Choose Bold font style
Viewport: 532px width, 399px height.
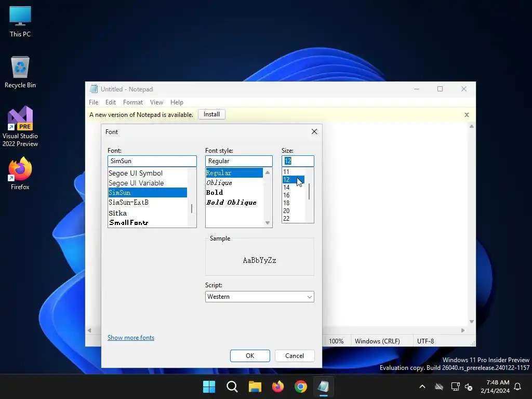tap(234, 192)
